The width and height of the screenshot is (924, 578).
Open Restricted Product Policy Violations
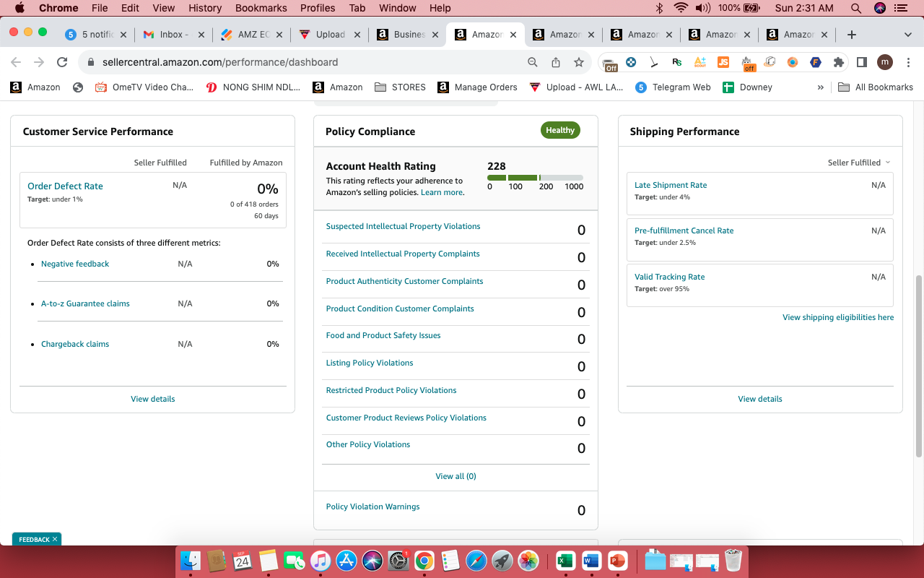(x=391, y=390)
